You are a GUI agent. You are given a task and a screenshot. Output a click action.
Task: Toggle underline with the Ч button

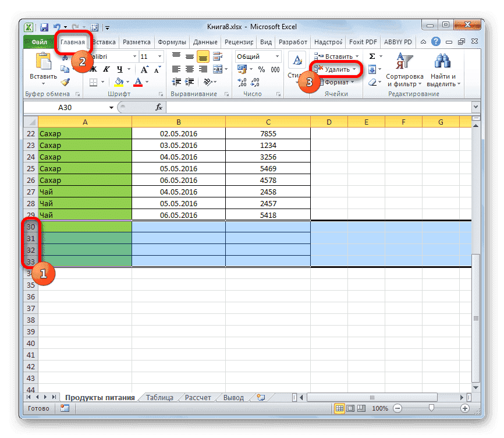point(119,69)
